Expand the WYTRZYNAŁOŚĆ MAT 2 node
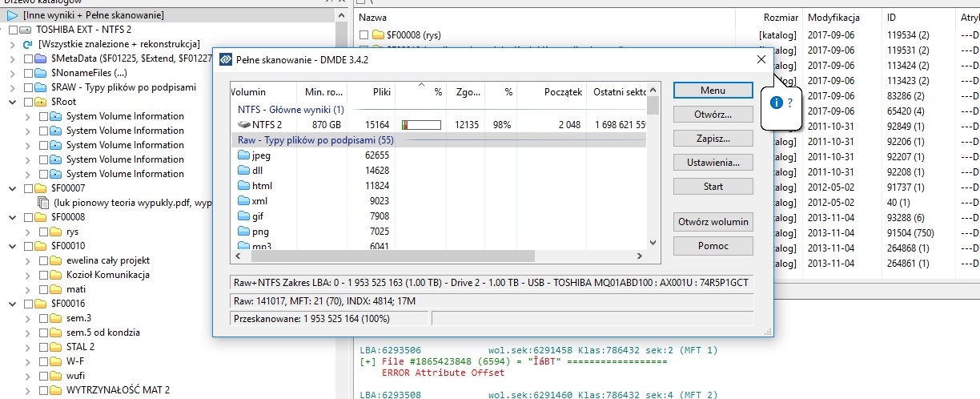 (28, 390)
